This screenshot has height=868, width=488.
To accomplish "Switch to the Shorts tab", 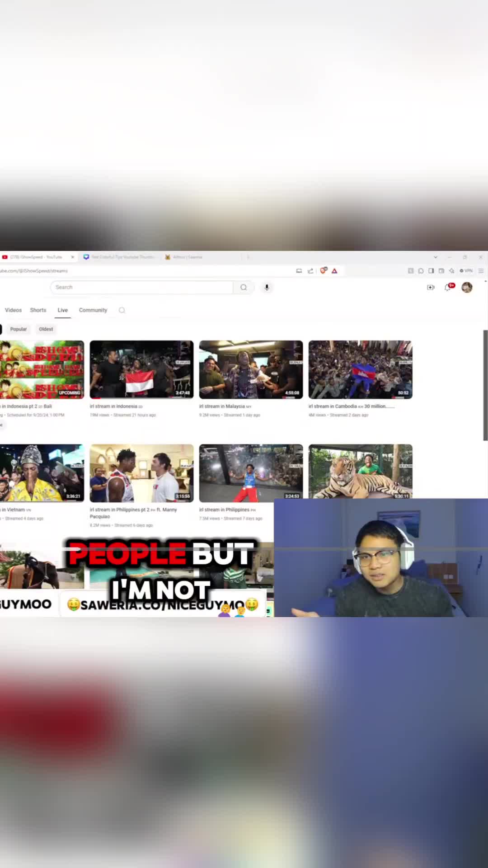I will point(38,310).
